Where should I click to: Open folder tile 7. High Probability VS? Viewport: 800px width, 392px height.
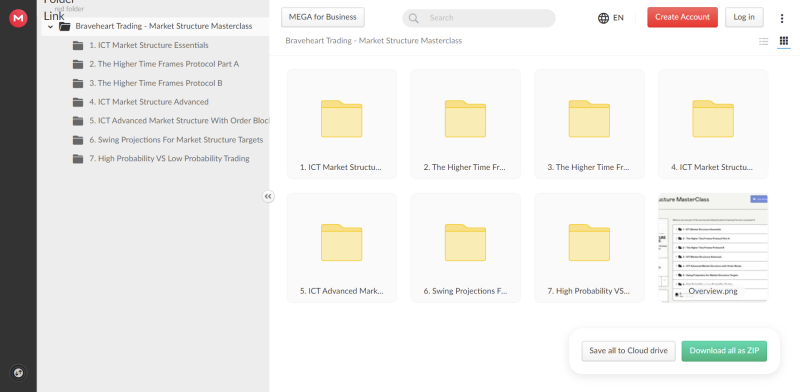tap(589, 248)
